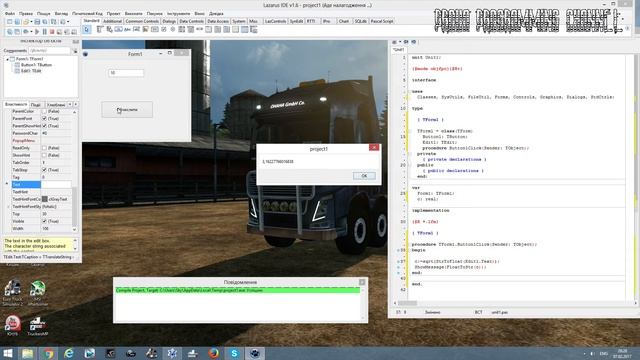640x360 pixels.
Task: Select TScrollBar component in palette
Action: pyautogui.click(x=200, y=29)
